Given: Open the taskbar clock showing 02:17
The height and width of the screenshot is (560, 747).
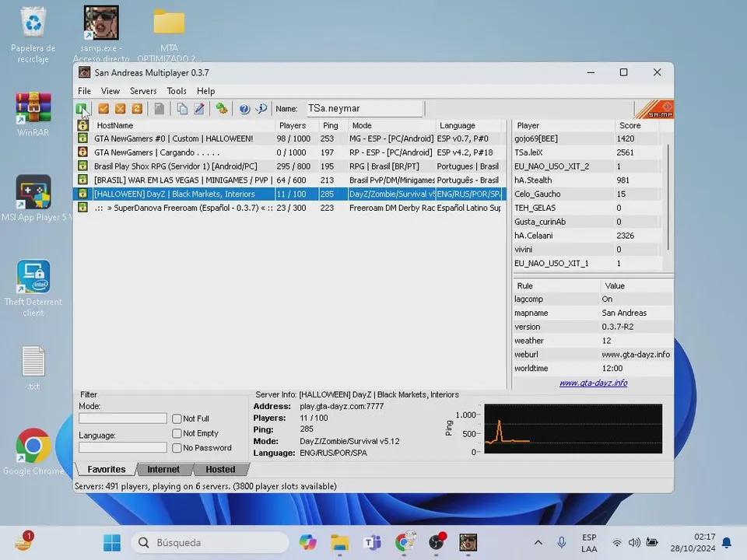Looking at the screenshot, I should tap(693, 542).
